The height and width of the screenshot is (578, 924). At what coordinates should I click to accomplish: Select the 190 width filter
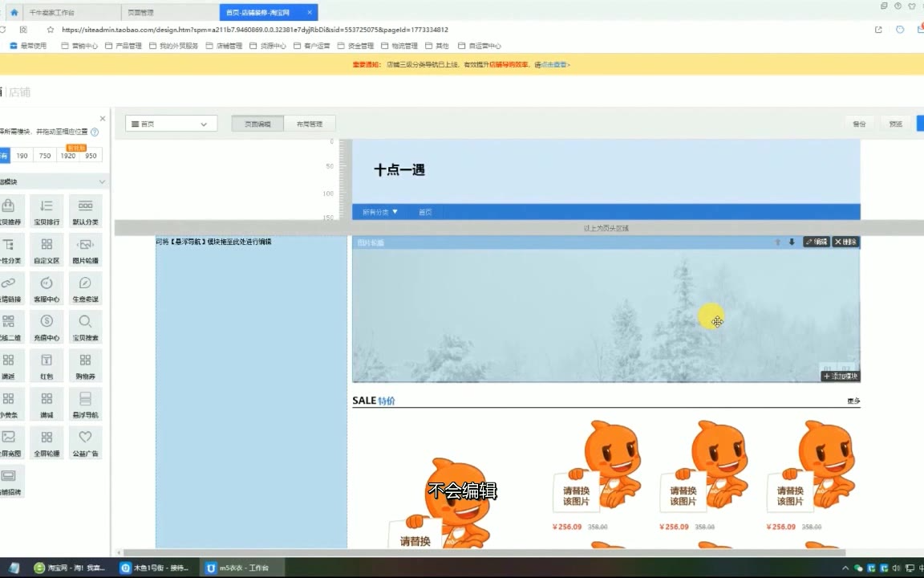pyautogui.click(x=22, y=156)
